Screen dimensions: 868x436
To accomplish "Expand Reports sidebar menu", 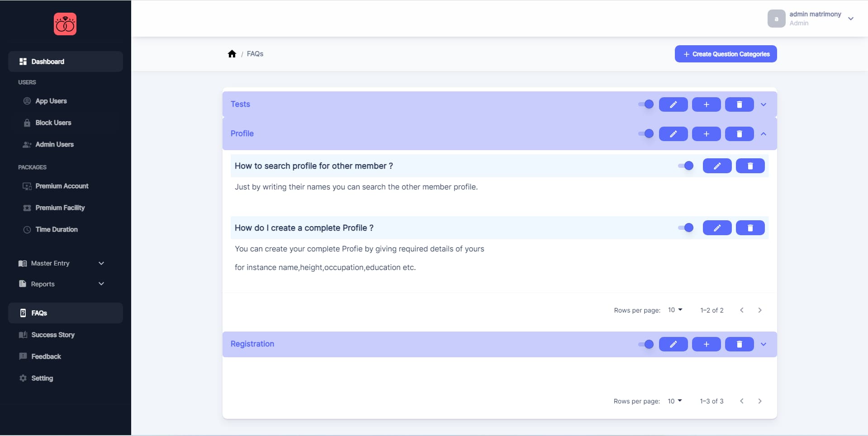I will point(61,284).
